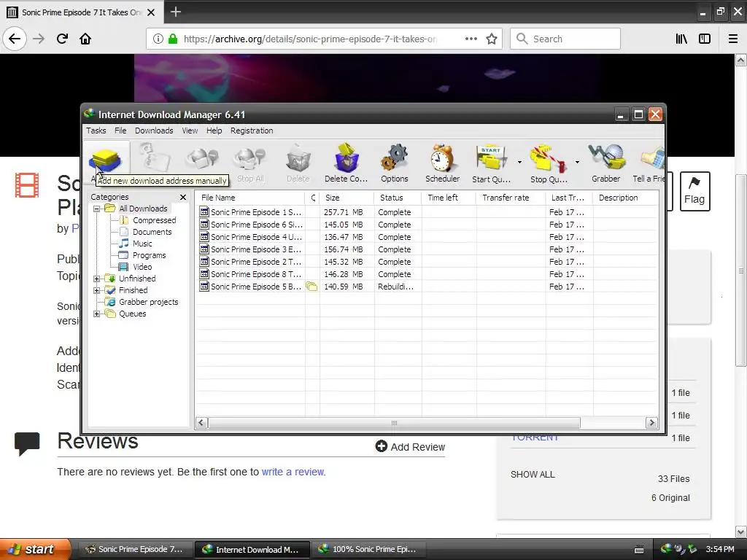Switch to 100% Sonic Prime taskbar item
This screenshot has width=747, height=560.
point(368,549)
